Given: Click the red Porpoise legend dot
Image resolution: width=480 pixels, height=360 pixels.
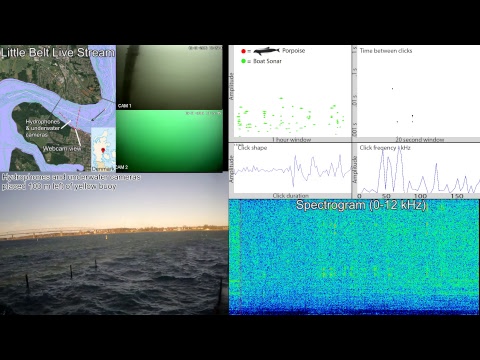Looking at the screenshot, I should pyautogui.click(x=243, y=51).
